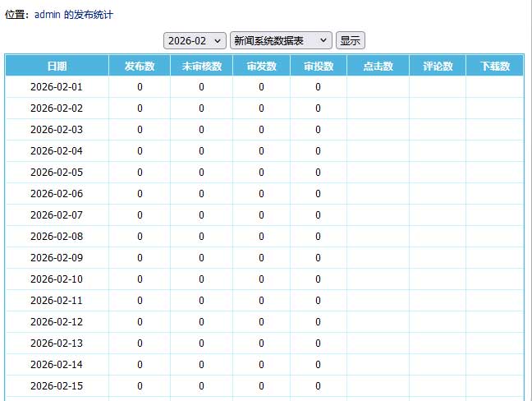The image size is (532, 401).
Task: Select the 2026-02-05 date cell
Action: pyautogui.click(x=57, y=172)
